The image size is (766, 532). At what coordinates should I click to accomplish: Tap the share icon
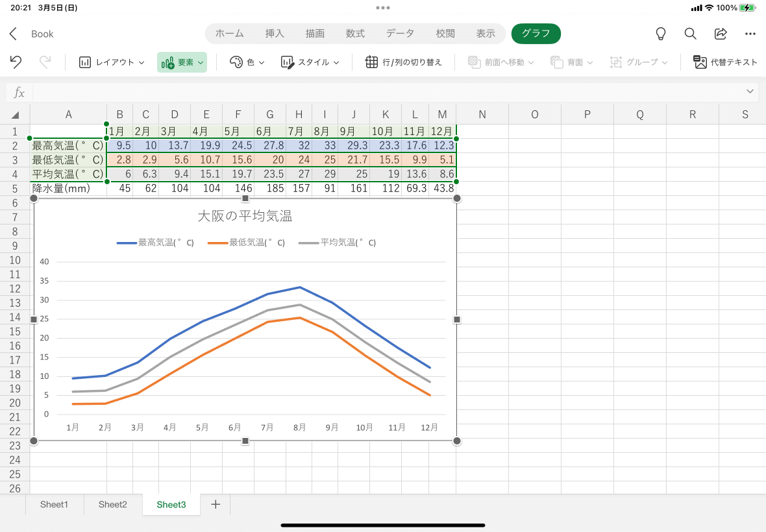pyautogui.click(x=721, y=34)
